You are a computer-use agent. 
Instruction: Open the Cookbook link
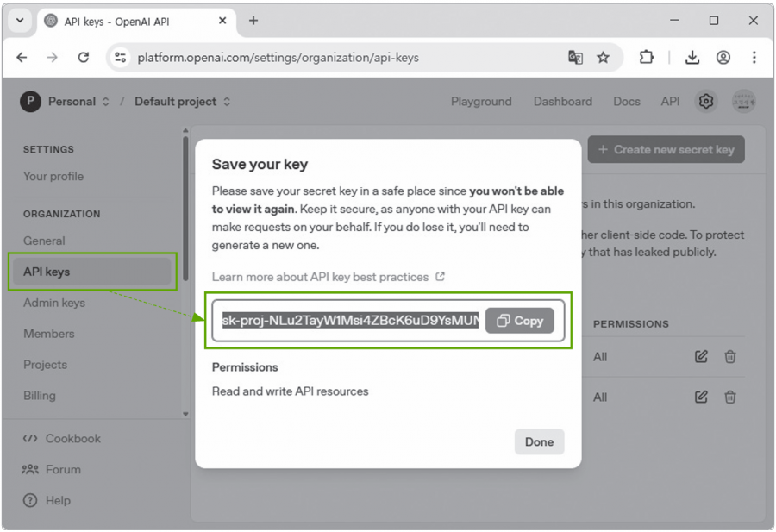click(62, 439)
